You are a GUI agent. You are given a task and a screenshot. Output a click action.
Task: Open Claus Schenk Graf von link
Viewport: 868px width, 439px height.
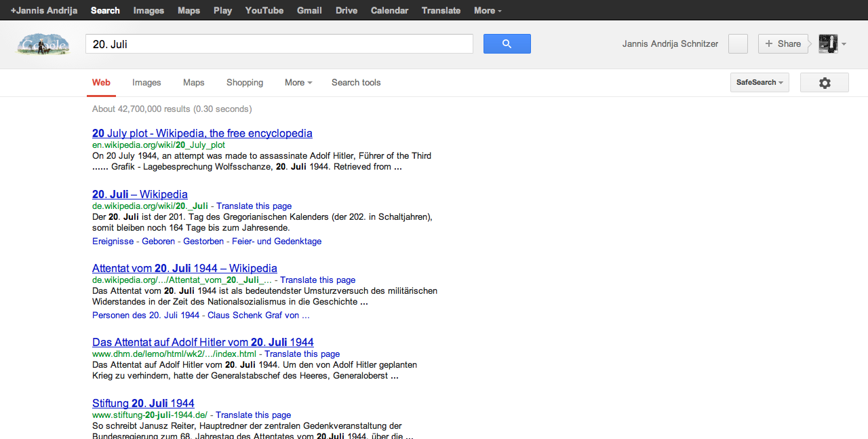click(258, 316)
